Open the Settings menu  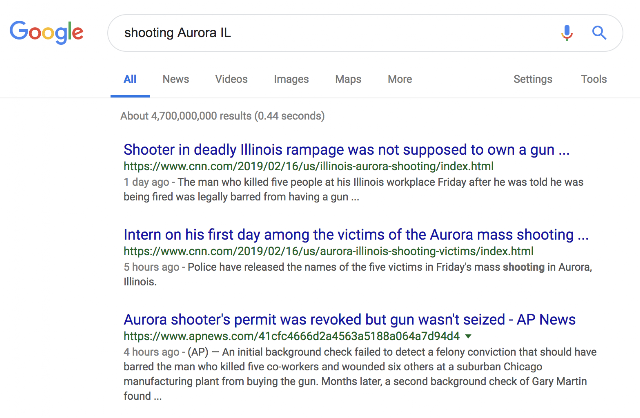click(x=533, y=79)
